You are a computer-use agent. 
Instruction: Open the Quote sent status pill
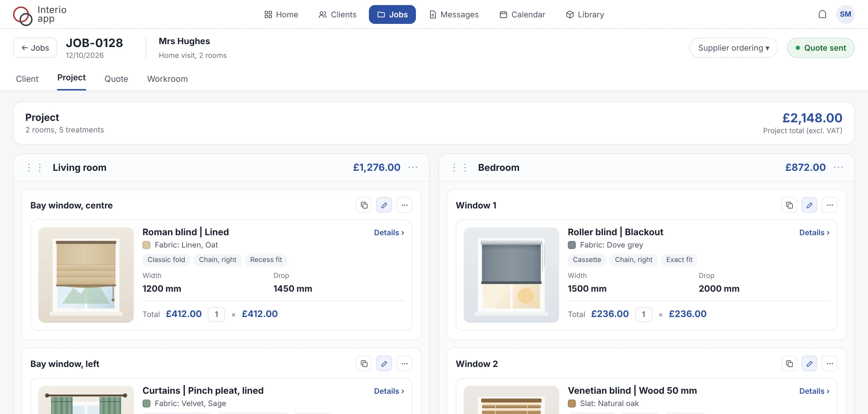[821, 48]
